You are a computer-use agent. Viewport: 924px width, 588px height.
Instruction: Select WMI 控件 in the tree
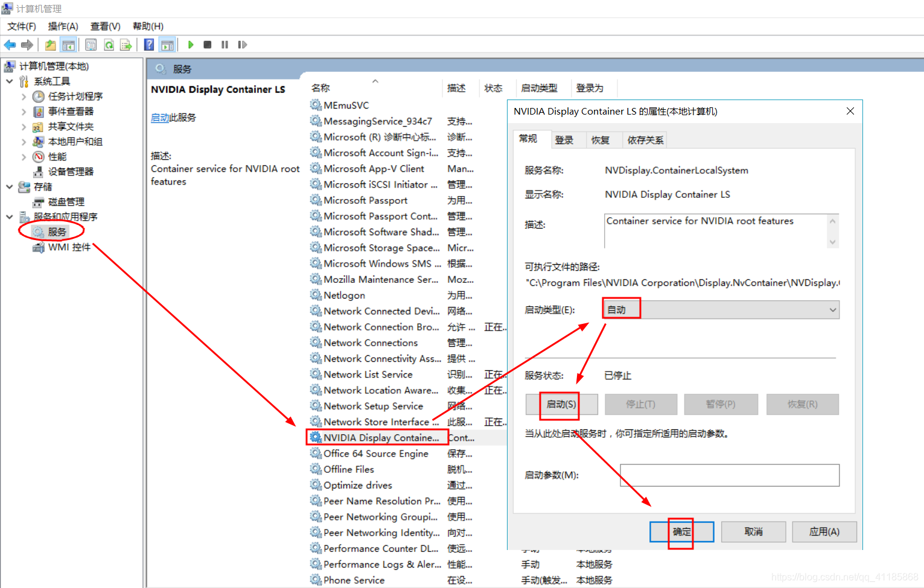click(69, 247)
